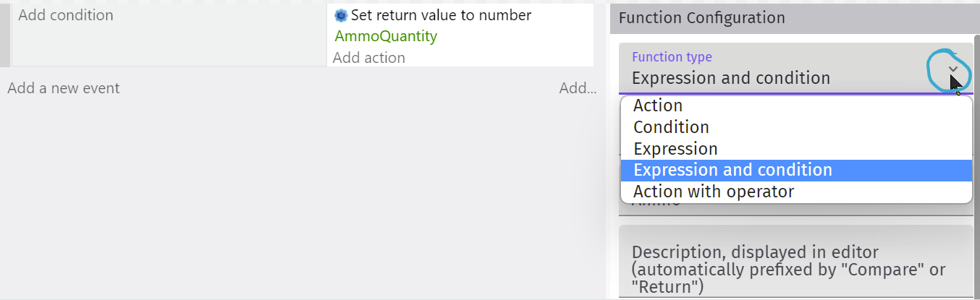Click the icon beside Set return value action
980x300 pixels.
341,15
